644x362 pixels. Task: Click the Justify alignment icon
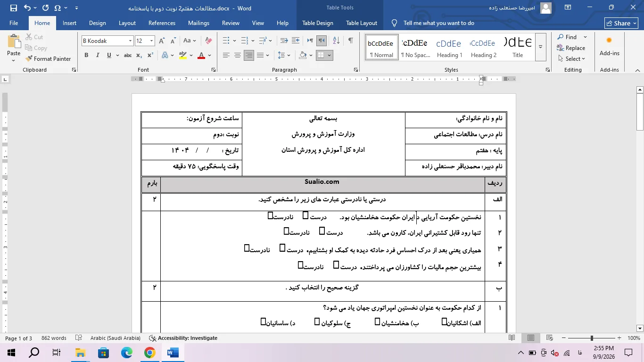coord(260,55)
